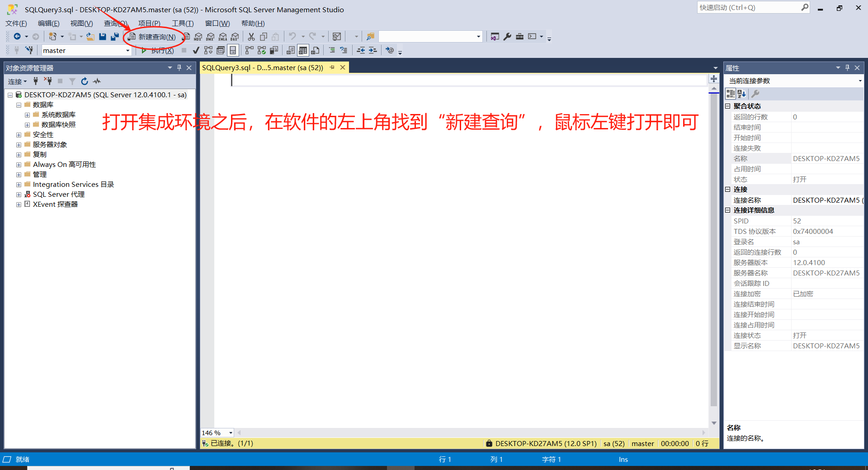Click the display estimated execution plan icon
Screen dimensions: 868x470
click(x=208, y=51)
